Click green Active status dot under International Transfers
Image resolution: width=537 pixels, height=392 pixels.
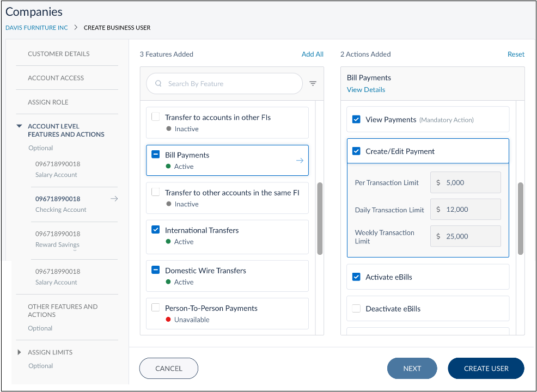[169, 242]
